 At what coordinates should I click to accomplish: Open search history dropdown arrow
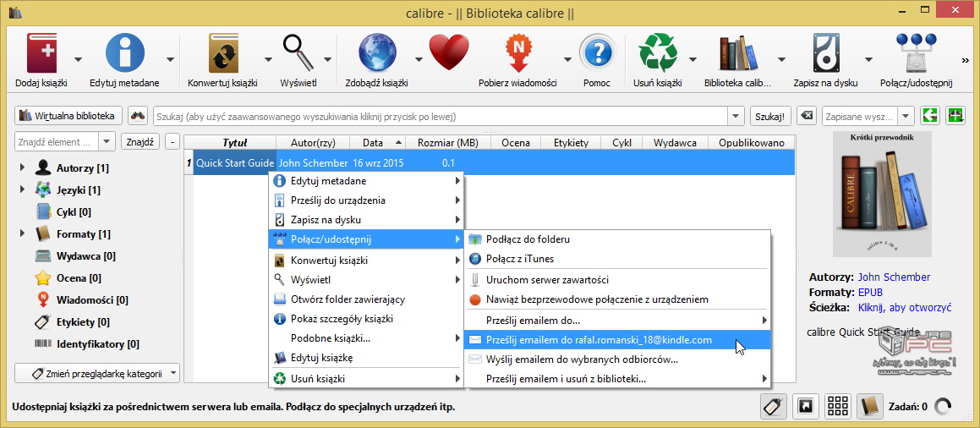pos(736,116)
